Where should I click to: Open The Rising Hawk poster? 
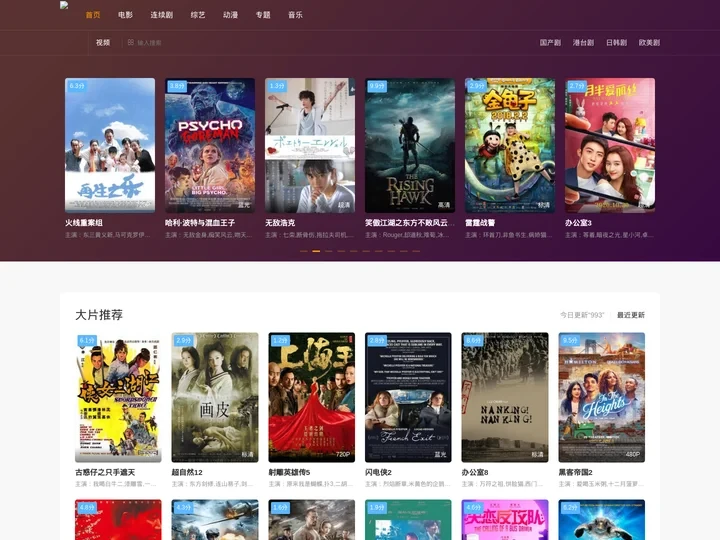410,145
